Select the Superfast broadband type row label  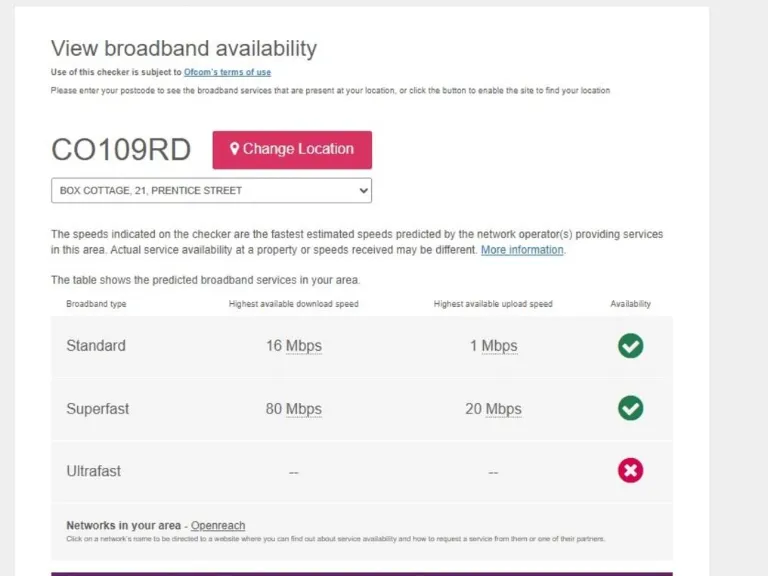98,409
